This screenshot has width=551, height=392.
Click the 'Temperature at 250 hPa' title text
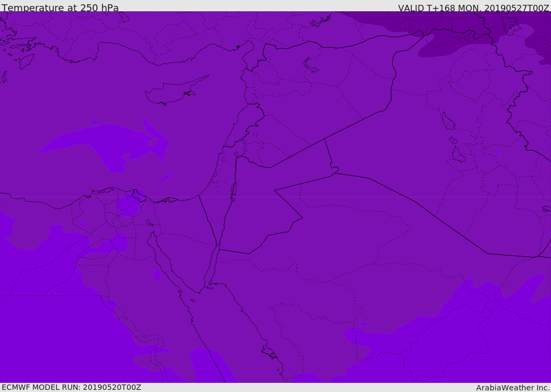pyautogui.click(x=60, y=8)
